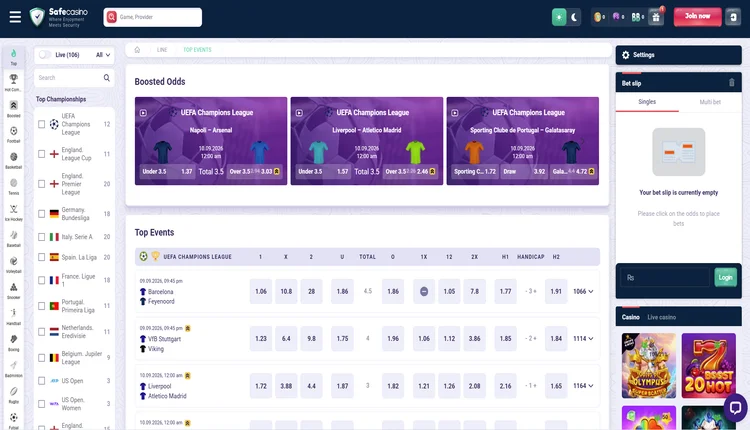Click the home breadcrumb icon
Viewport: 750px width, 430px height.
[x=137, y=50]
